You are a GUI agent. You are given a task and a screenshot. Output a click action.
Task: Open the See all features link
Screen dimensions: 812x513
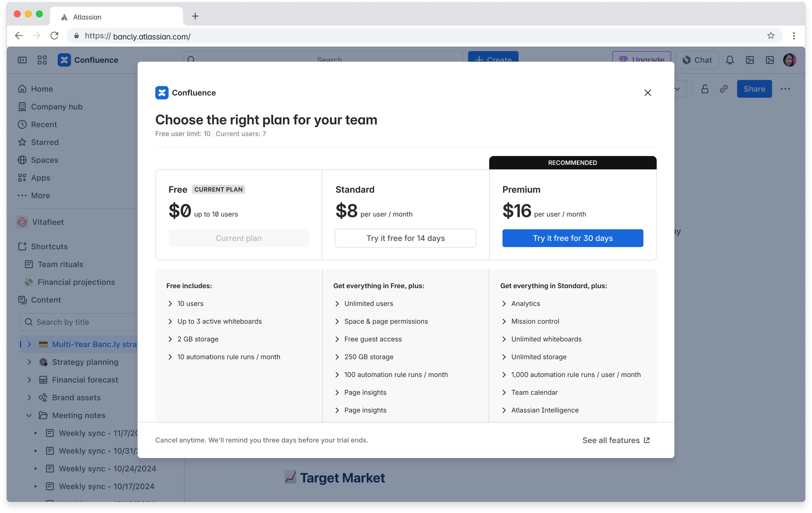616,441
